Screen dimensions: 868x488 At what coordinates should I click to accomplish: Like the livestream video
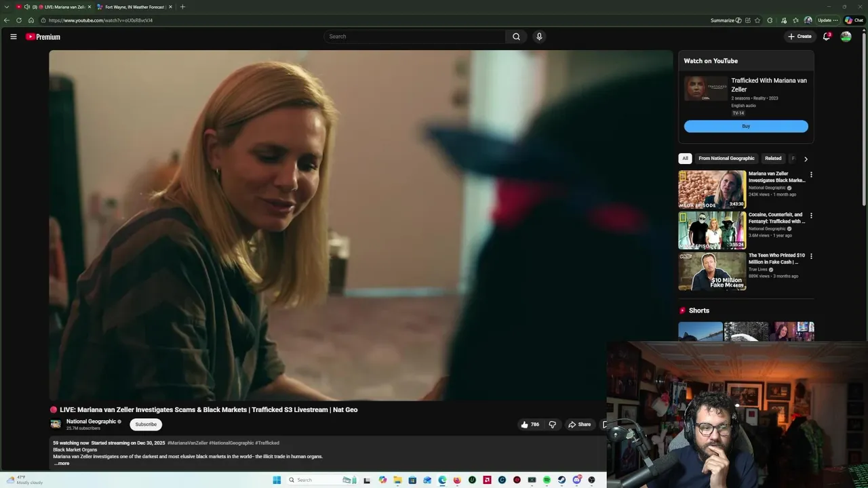click(530, 424)
